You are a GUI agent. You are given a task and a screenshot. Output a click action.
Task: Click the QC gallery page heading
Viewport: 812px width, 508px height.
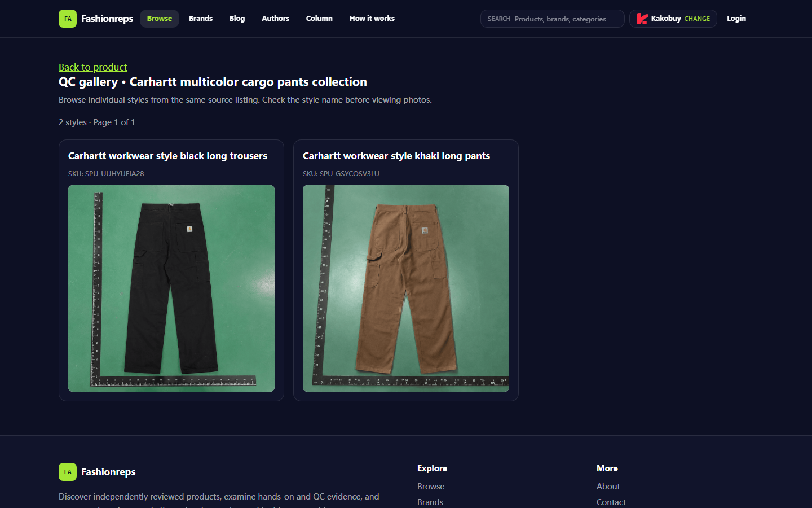coord(213,82)
